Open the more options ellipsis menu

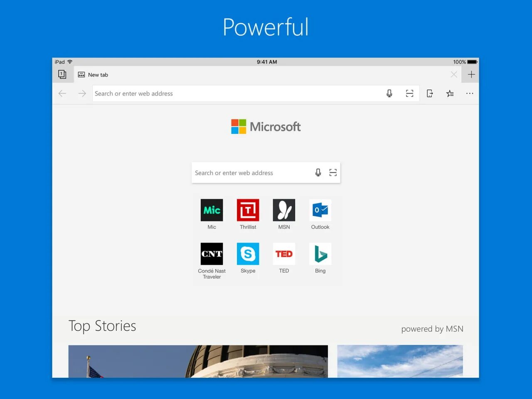(x=470, y=93)
